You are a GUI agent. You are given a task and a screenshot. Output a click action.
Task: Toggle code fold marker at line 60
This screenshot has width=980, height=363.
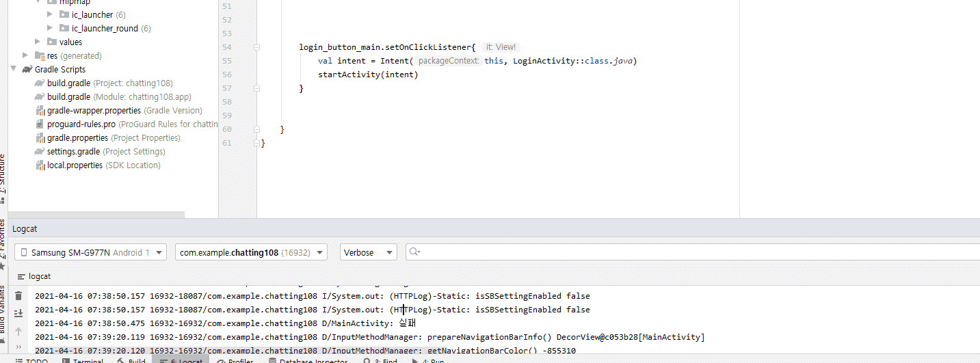pos(256,129)
